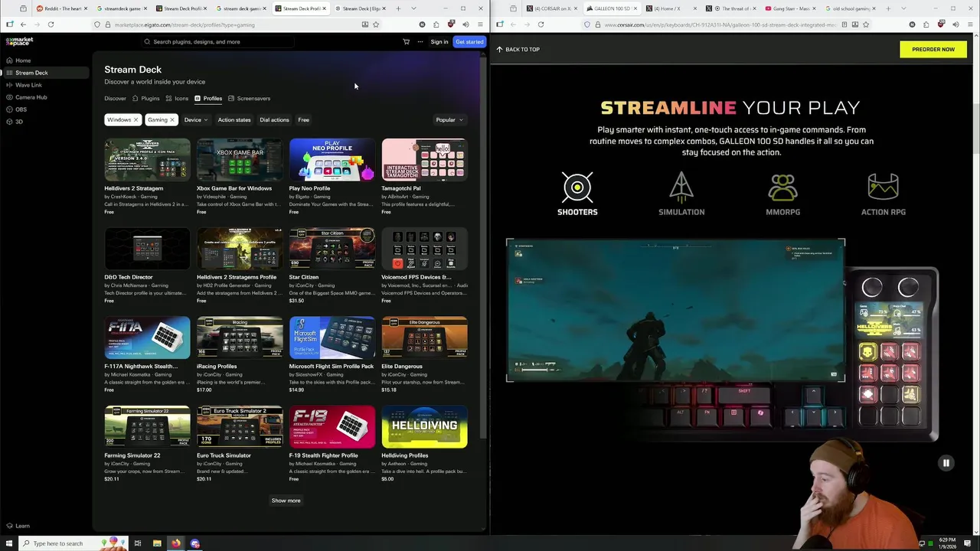The image size is (980, 551).
Task: Toggle the Free filter chip
Action: pyautogui.click(x=304, y=119)
